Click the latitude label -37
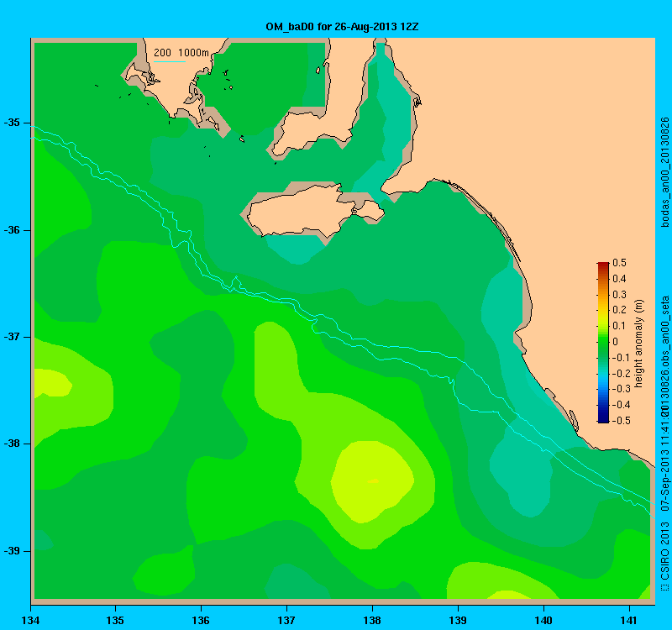672x630 pixels. pyautogui.click(x=12, y=337)
